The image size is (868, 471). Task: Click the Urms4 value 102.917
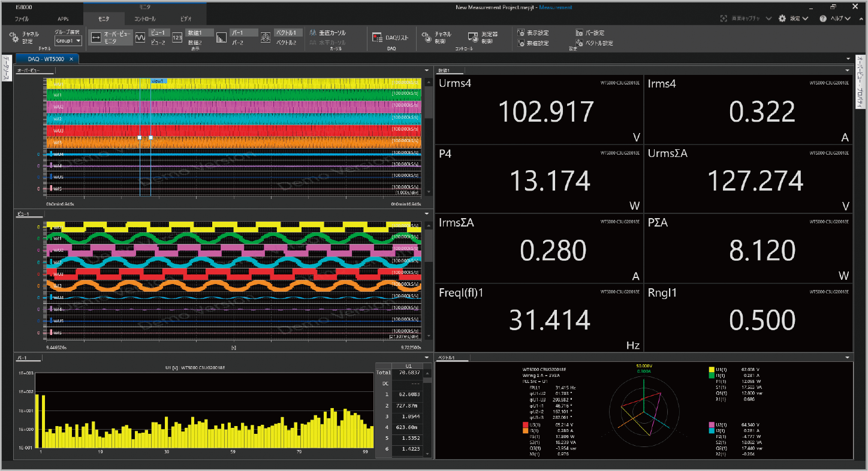546,112
